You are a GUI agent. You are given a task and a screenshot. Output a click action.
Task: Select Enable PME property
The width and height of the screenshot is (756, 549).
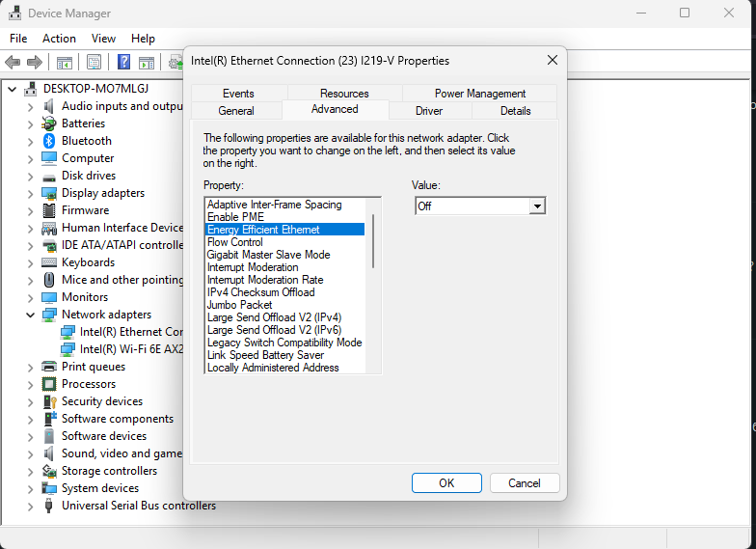click(x=284, y=216)
